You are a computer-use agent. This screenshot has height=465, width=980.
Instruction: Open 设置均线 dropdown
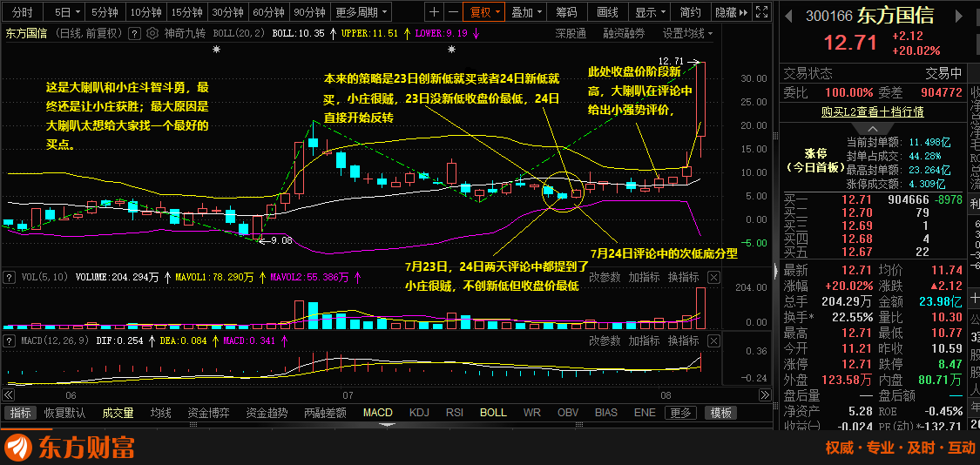coord(687,34)
